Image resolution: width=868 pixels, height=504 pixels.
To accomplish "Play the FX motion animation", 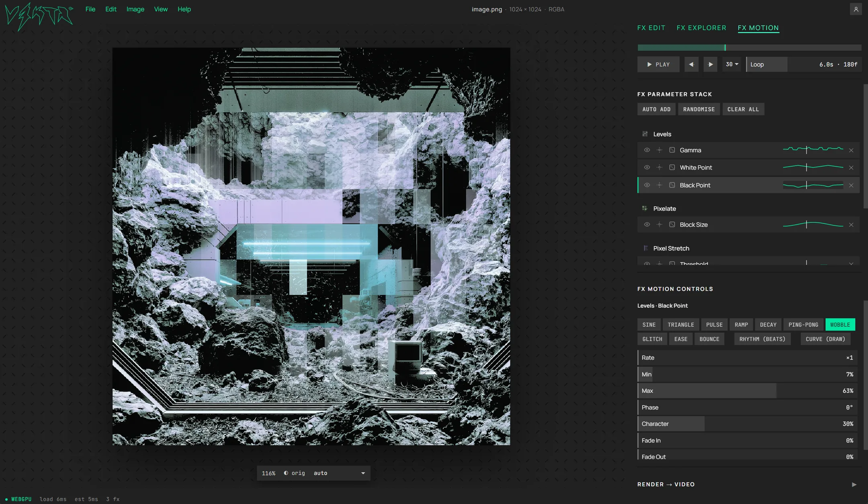I will [658, 64].
